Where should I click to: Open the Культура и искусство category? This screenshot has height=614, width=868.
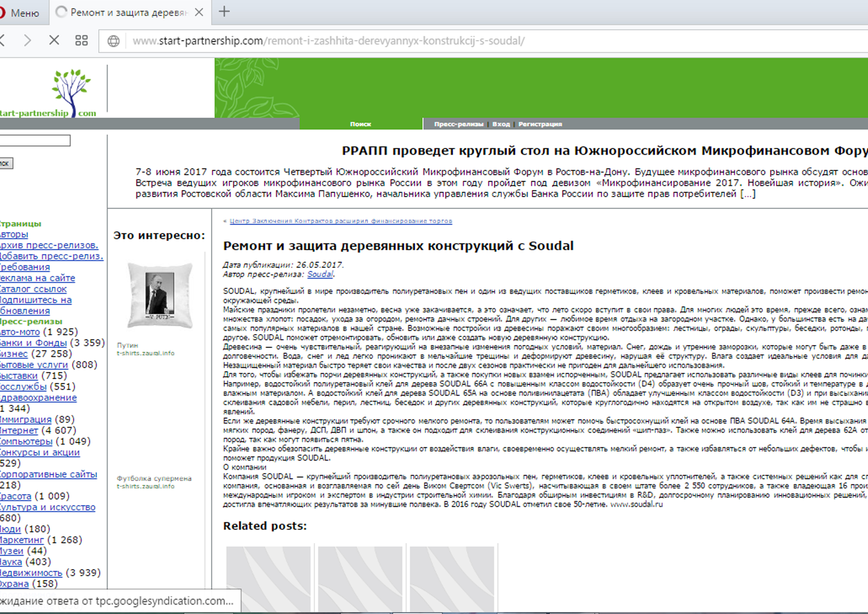(48, 508)
